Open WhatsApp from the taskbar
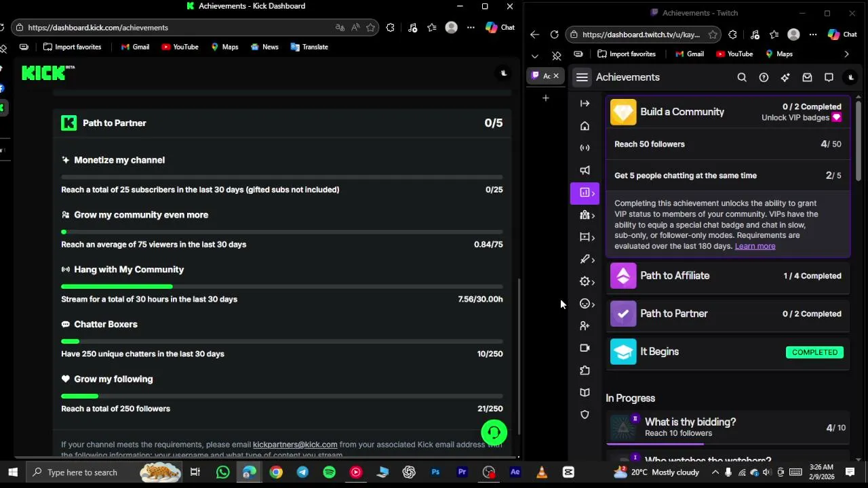 click(222, 472)
